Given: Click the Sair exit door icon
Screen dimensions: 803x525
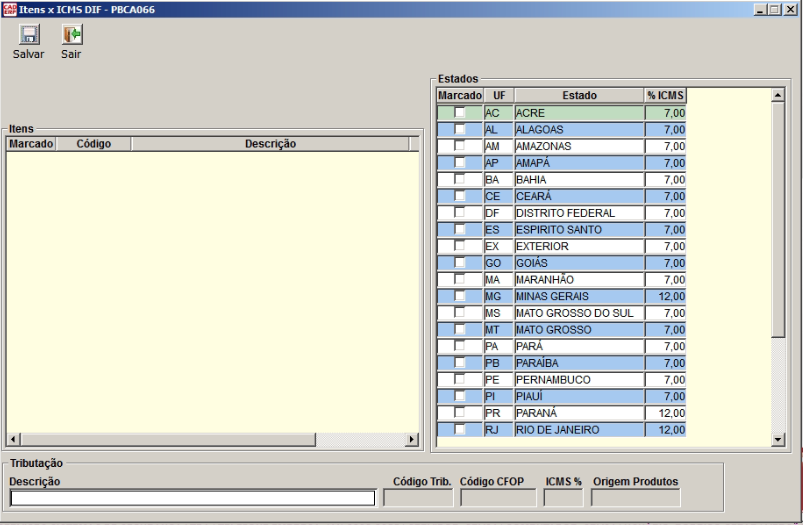Looking at the screenshot, I should pos(72,35).
